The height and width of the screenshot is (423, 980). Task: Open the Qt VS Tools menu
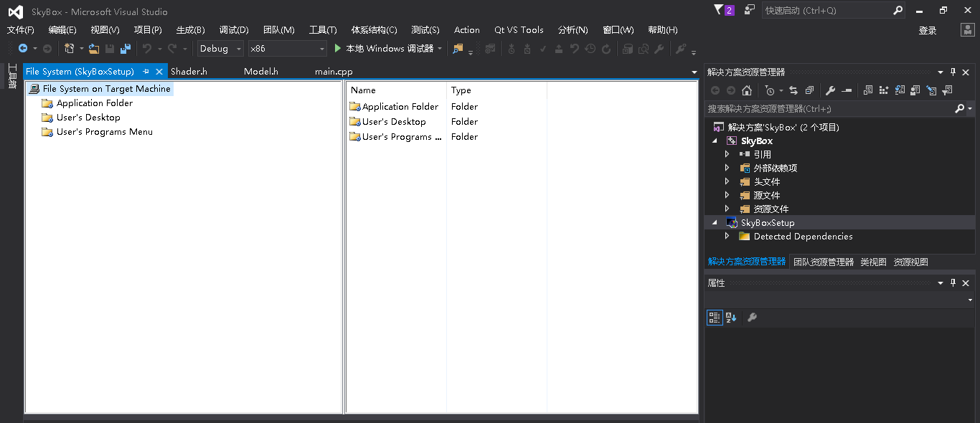[x=519, y=30]
